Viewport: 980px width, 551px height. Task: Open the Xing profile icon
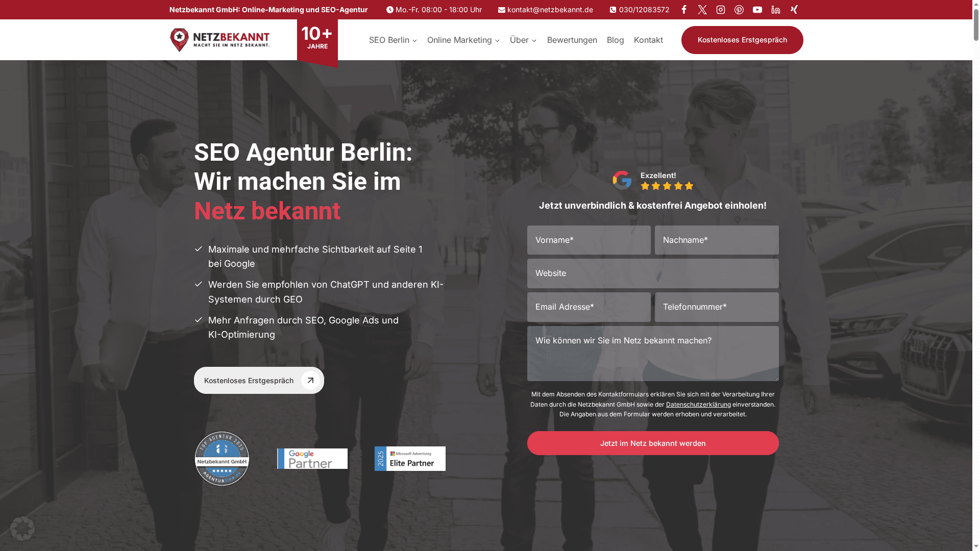click(x=794, y=9)
